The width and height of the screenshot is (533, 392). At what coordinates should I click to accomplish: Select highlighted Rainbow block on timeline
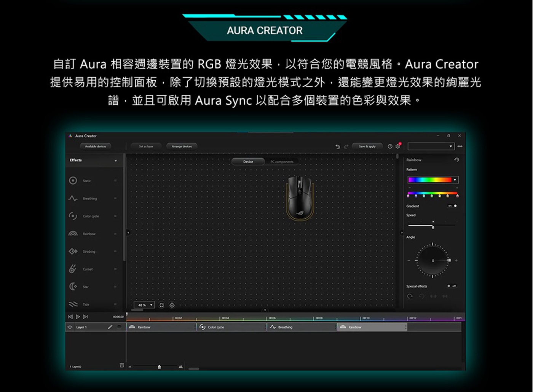tap(372, 327)
